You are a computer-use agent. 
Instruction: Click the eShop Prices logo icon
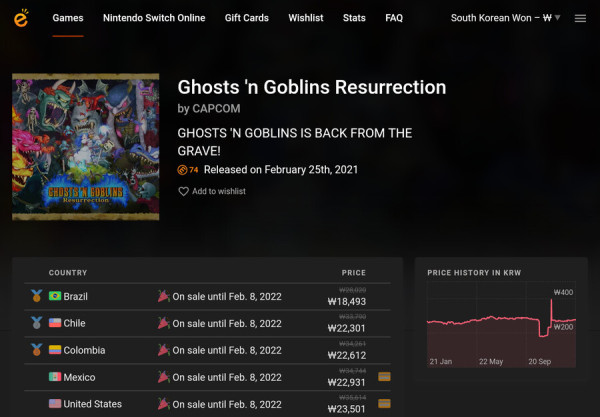21,18
